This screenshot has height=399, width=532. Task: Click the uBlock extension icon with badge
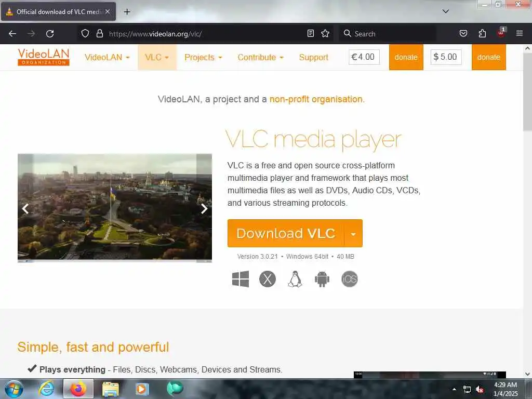pos(501,33)
